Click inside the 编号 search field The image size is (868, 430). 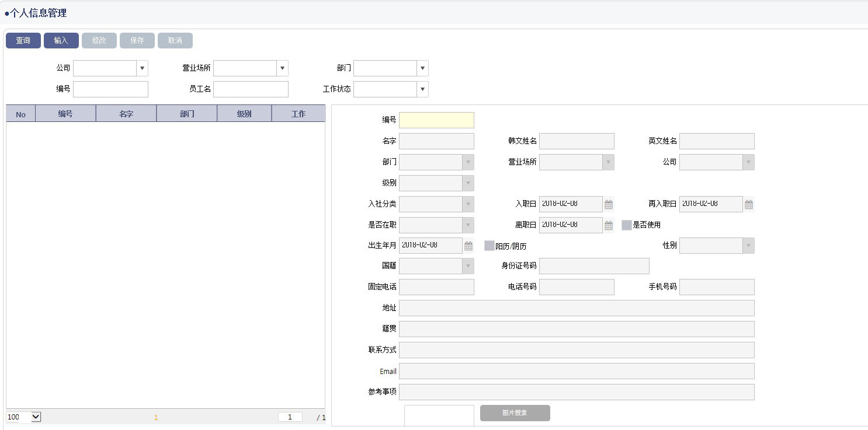click(x=110, y=89)
